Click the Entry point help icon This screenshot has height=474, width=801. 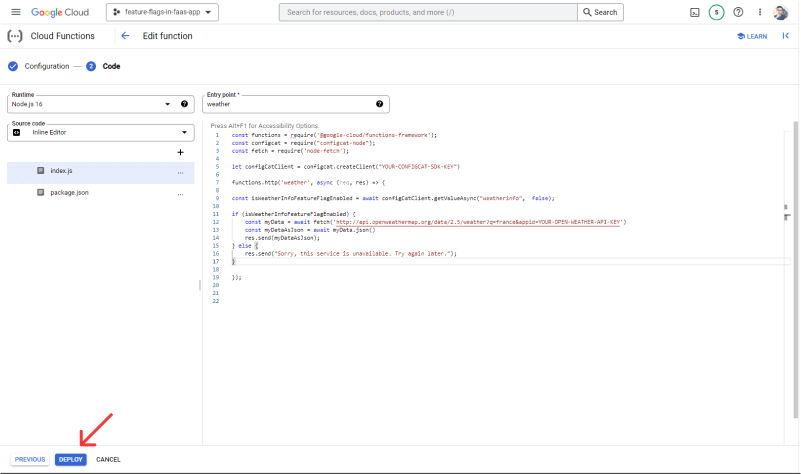pos(379,104)
